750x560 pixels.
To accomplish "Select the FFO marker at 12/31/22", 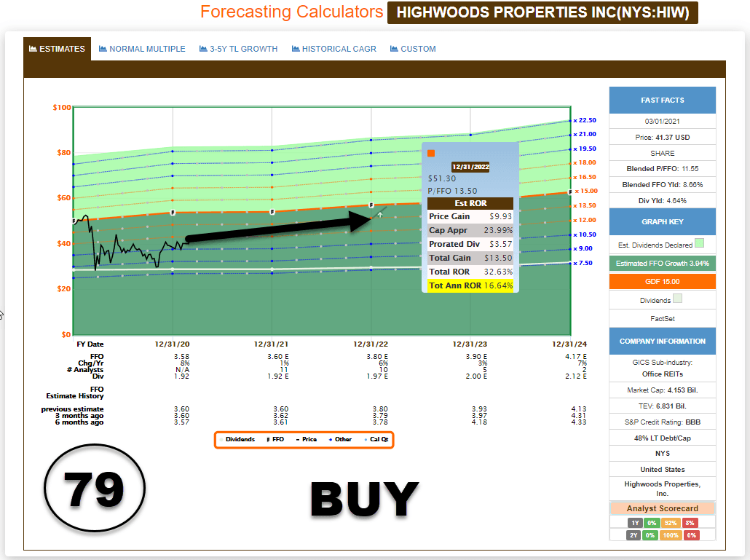I will [x=371, y=205].
